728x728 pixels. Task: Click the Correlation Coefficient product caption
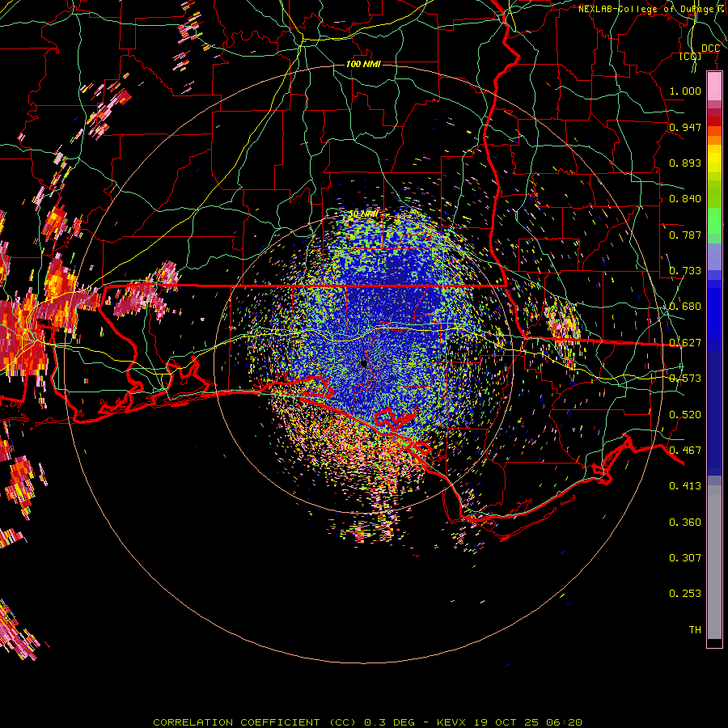click(367, 722)
